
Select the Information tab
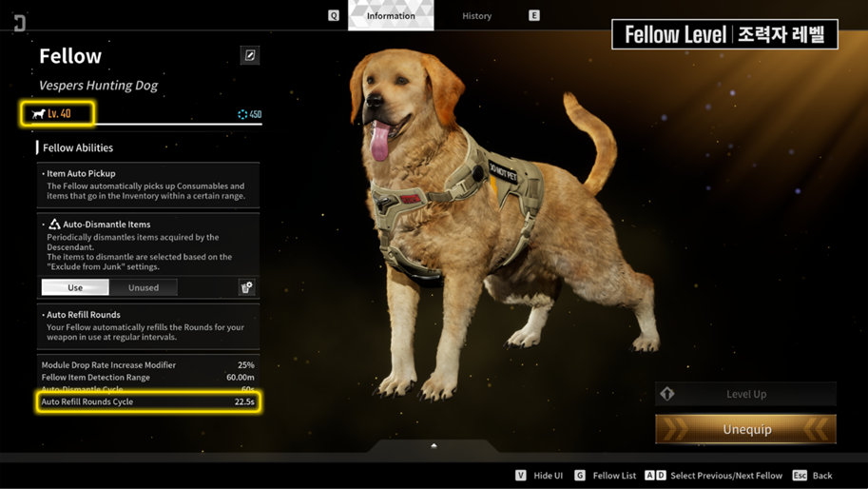click(x=391, y=15)
